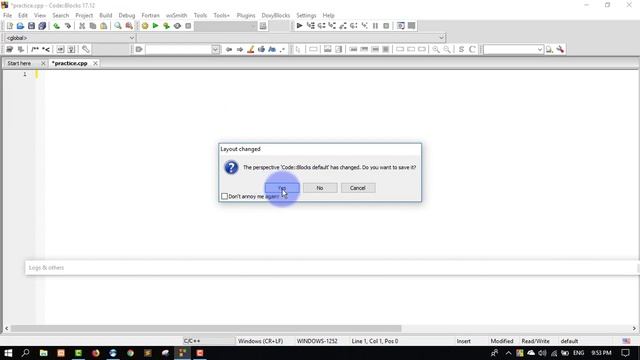The image size is (640, 360).
Task: Click the Save all files icon
Action: pos(42,26)
